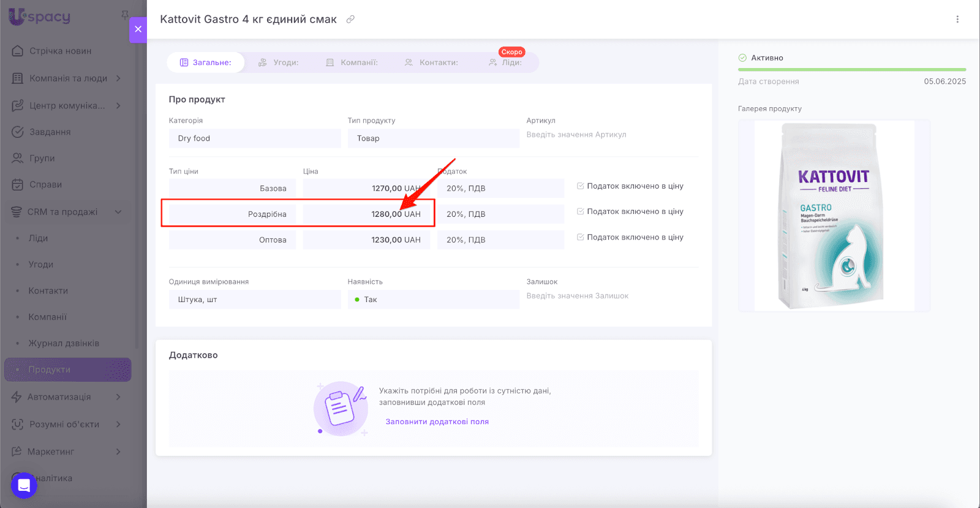Toggle tax included checkbox for Оптова price
Image resolution: width=980 pixels, height=508 pixels.
tap(580, 237)
